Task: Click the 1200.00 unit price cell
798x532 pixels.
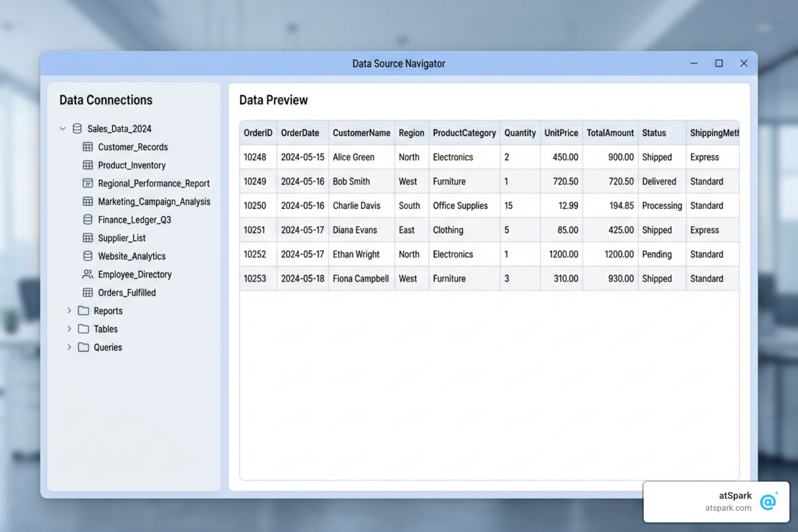Action: (x=561, y=254)
